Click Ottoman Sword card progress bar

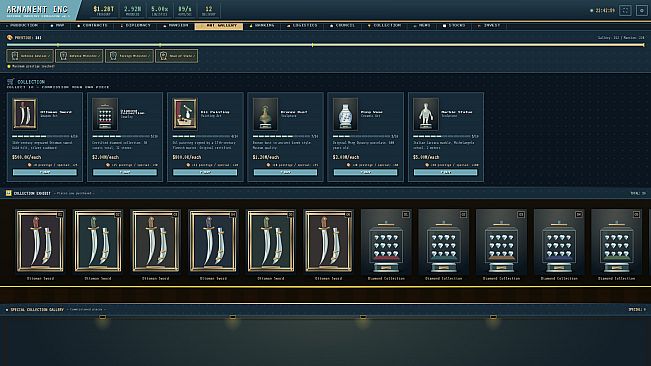click(41, 136)
